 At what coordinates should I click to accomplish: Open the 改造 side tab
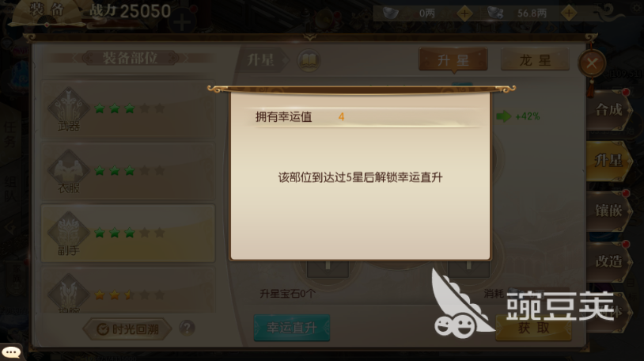point(608,261)
